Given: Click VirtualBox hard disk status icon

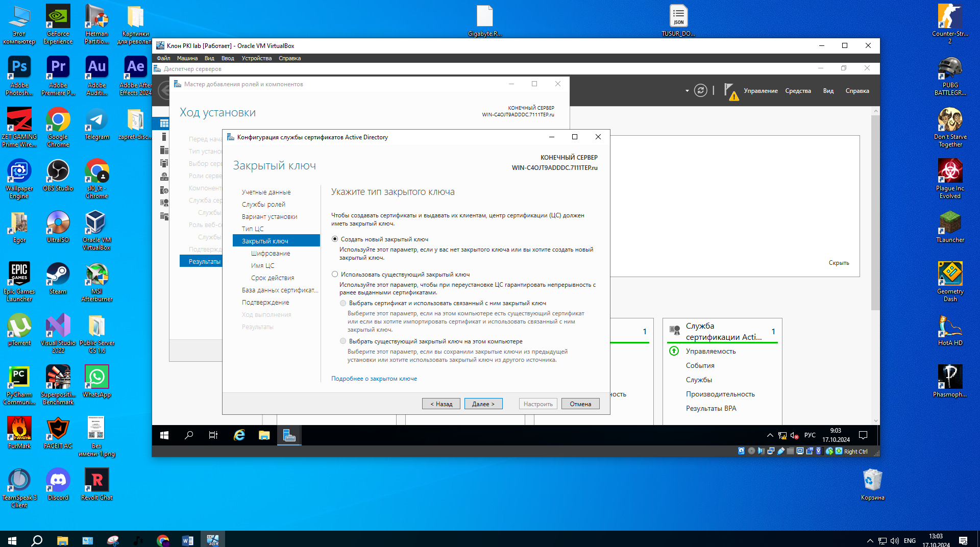Looking at the screenshot, I should pyautogui.click(x=742, y=451).
